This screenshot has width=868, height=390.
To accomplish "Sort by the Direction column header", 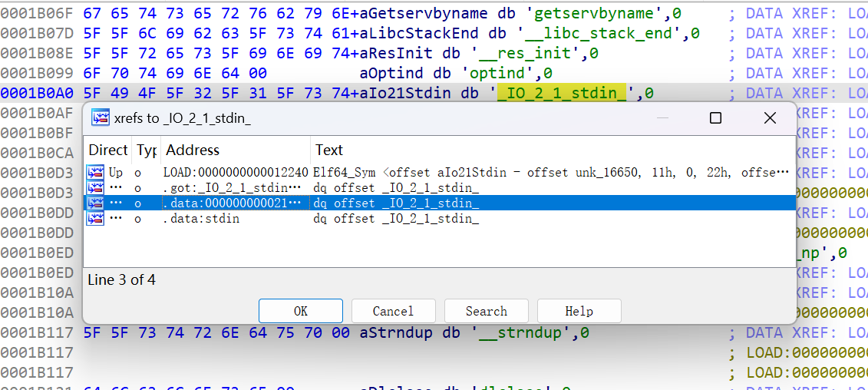I will 107,150.
